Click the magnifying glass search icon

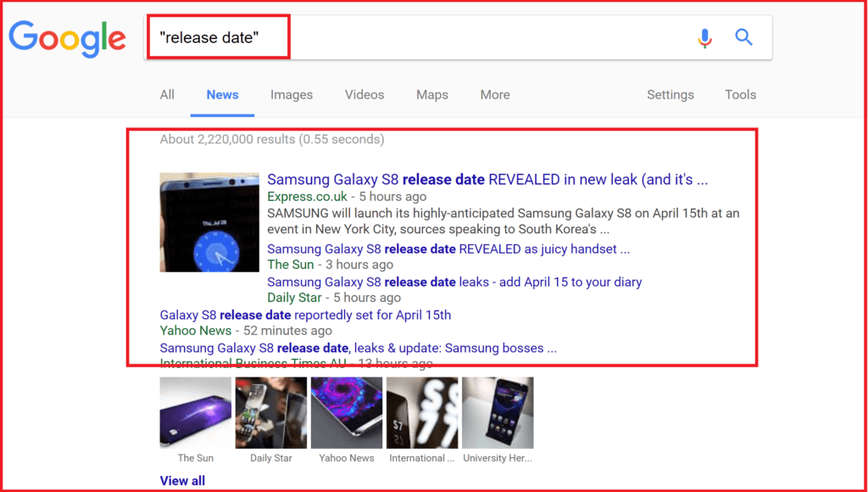click(743, 37)
